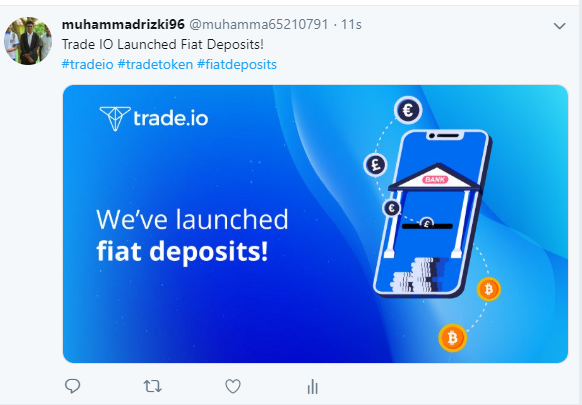Open the @muhamma65210791 handle link

pyautogui.click(x=259, y=25)
